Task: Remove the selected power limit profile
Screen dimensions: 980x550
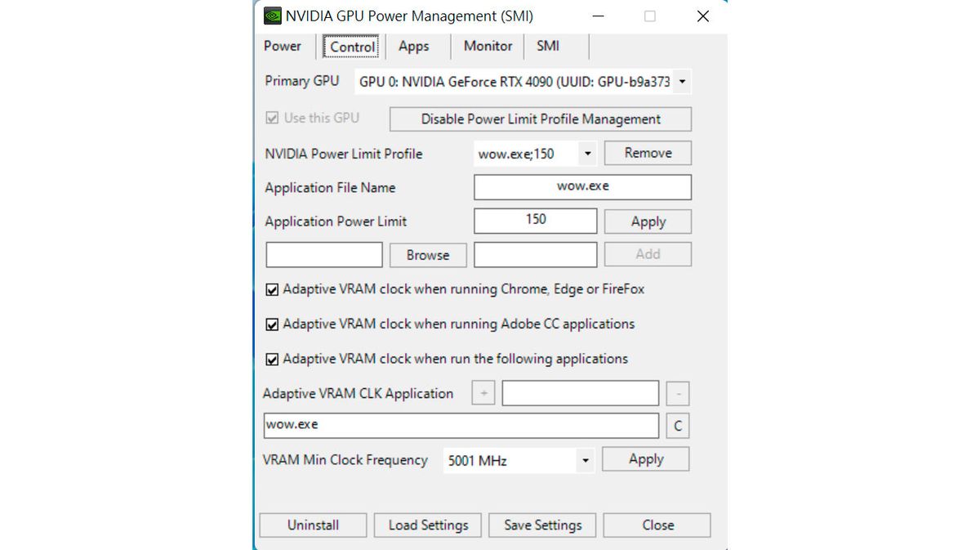Action: 648,153
